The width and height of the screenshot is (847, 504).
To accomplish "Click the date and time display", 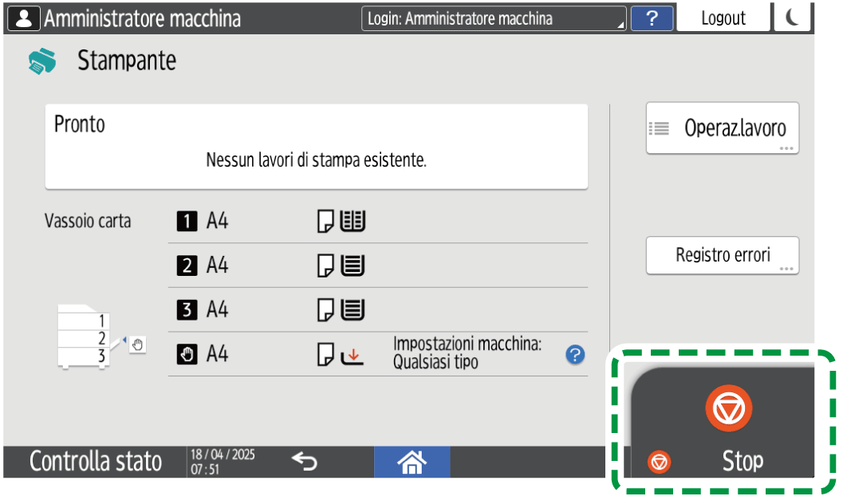I will coord(223,462).
